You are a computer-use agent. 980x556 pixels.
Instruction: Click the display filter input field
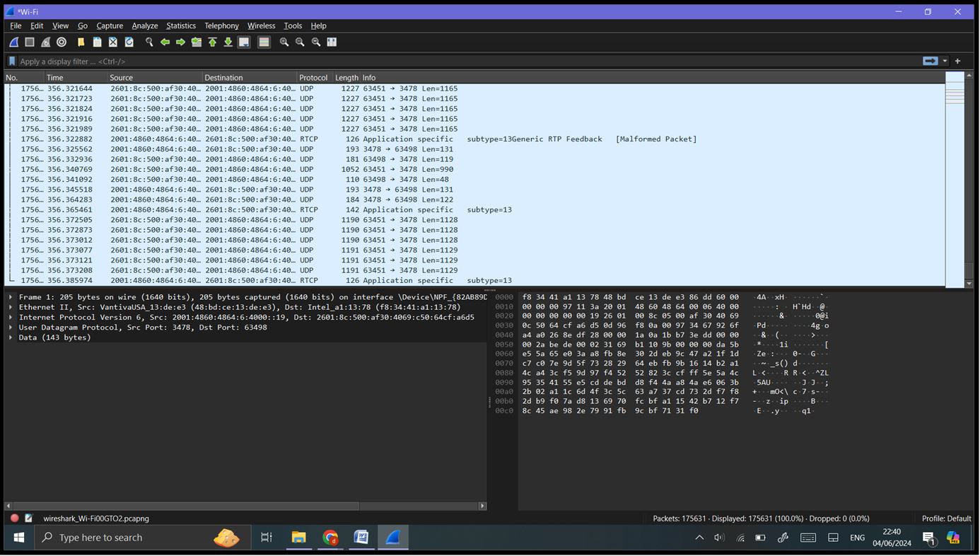click(283, 61)
